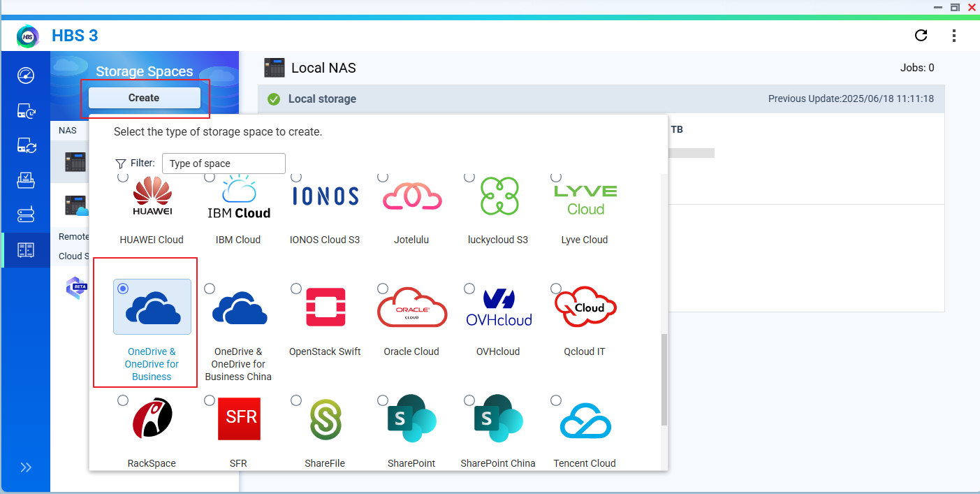980x494 pixels.
Task: Select the Storage Spaces sidebar tab
Action: point(26,250)
